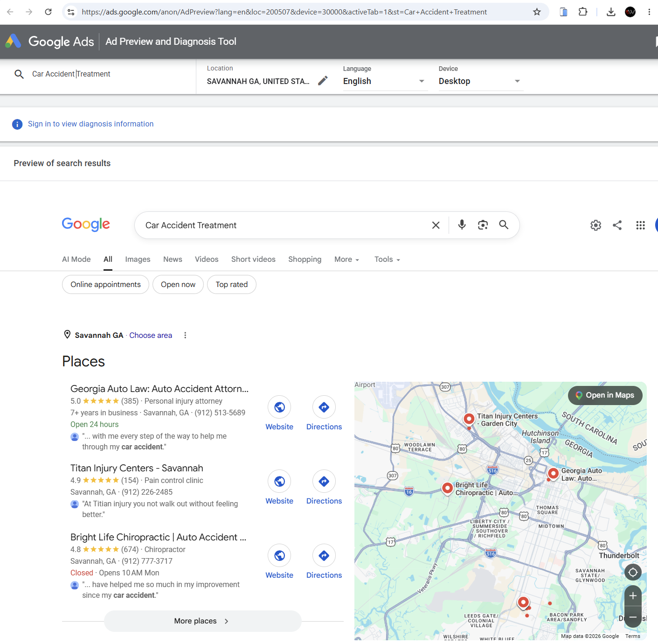Select the All results tab

[x=108, y=259]
